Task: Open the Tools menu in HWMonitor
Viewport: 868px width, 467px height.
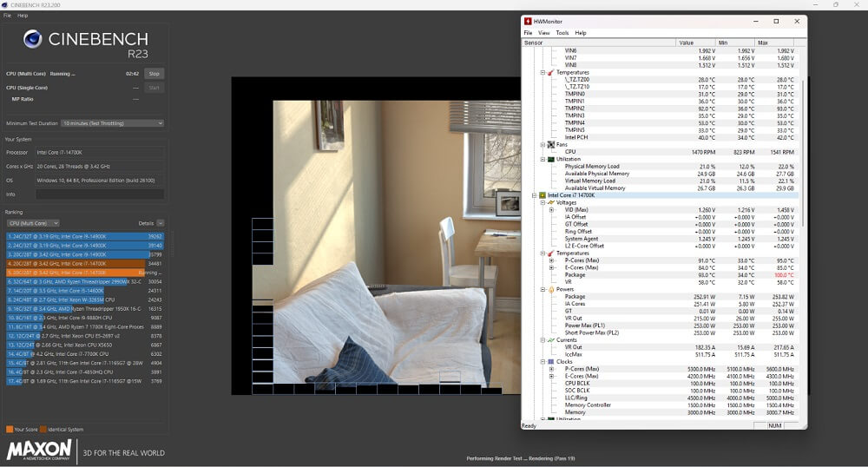Action: coord(562,33)
